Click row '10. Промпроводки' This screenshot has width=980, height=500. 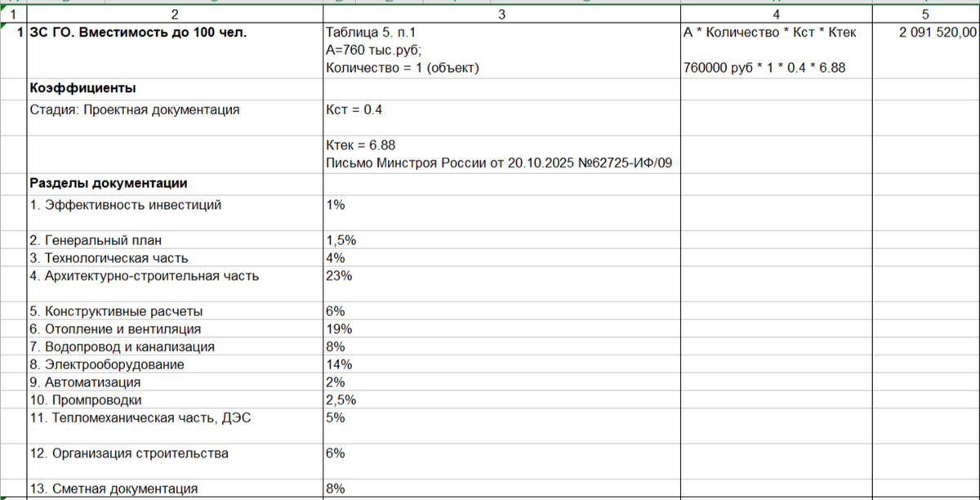(x=176, y=400)
